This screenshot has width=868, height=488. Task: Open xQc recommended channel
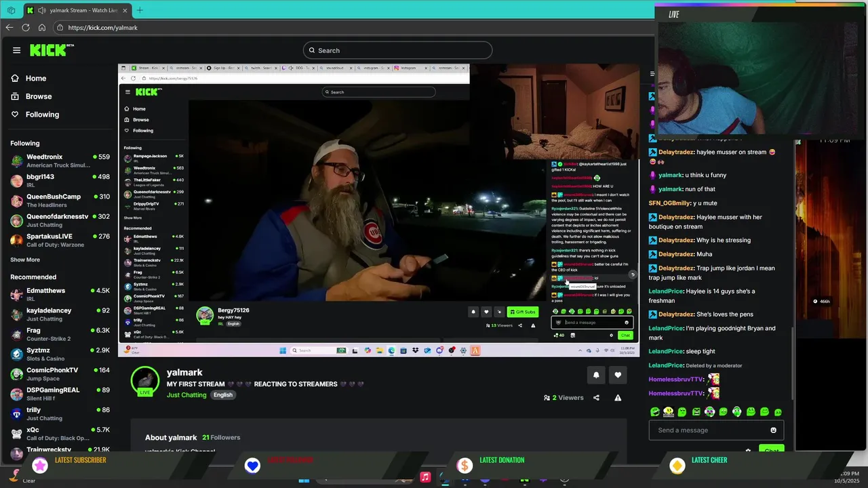point(60,433)
